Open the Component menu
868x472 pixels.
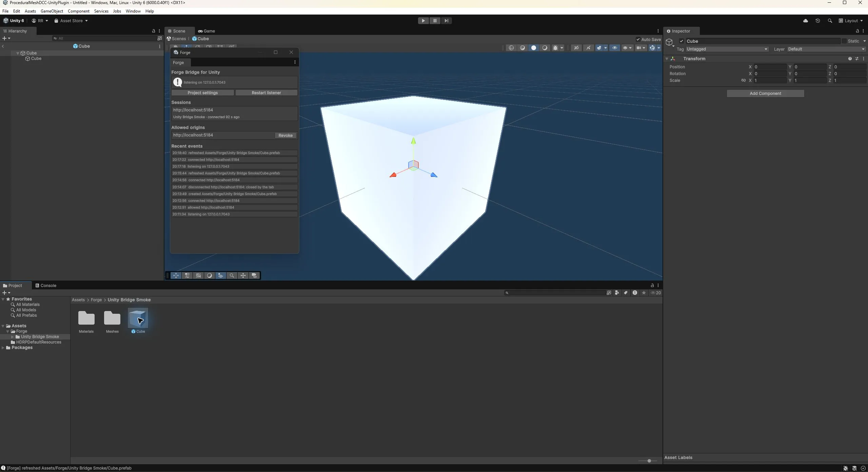[79, 11]
